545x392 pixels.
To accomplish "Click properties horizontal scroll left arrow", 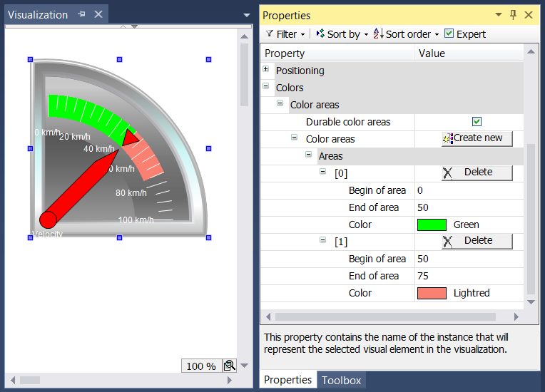I will coord(268,316).
